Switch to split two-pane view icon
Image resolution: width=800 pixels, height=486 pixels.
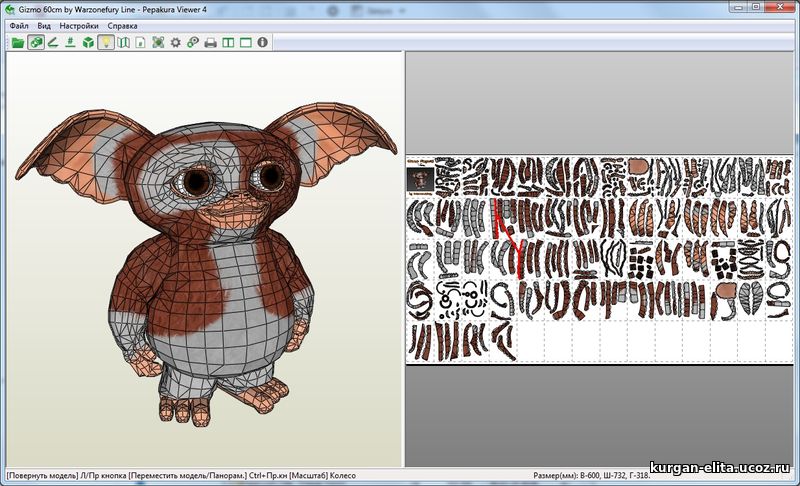point(228,42)
